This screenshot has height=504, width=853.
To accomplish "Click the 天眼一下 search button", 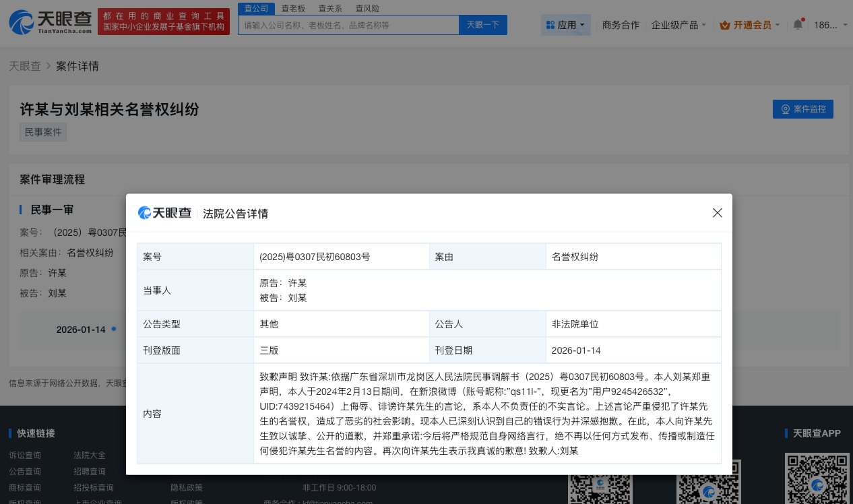I will pyautogui.click(x=482, y=24).
